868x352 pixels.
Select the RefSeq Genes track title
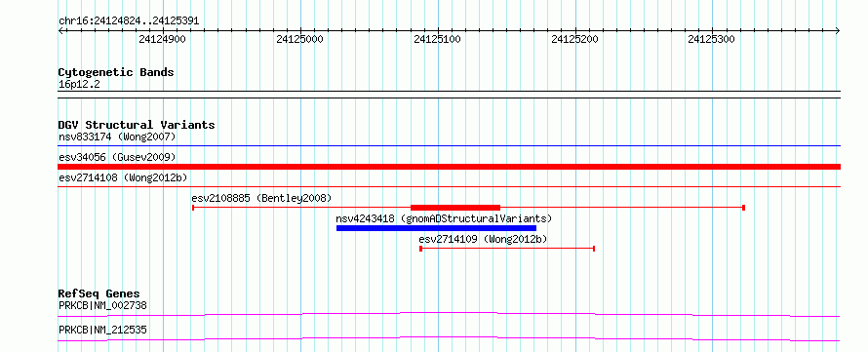pyautogui.click(x=99, y=293)
